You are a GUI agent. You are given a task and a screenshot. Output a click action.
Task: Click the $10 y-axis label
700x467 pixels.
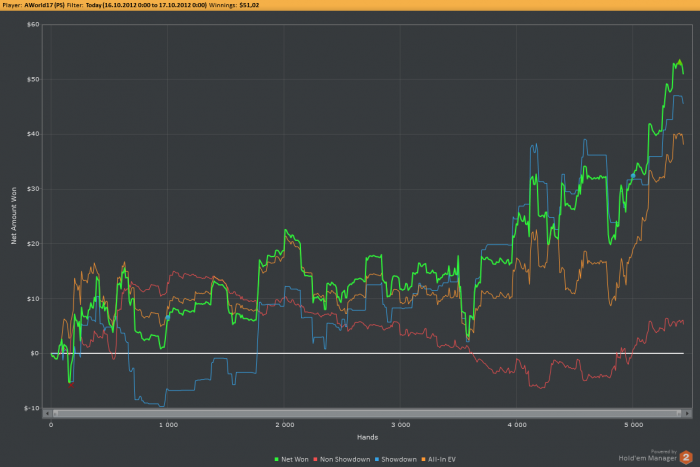point(33,299)
